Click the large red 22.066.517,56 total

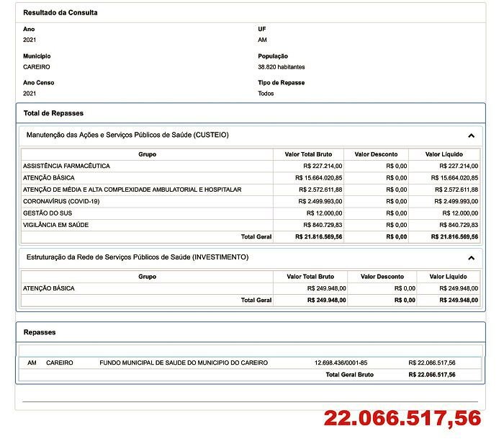402,418
